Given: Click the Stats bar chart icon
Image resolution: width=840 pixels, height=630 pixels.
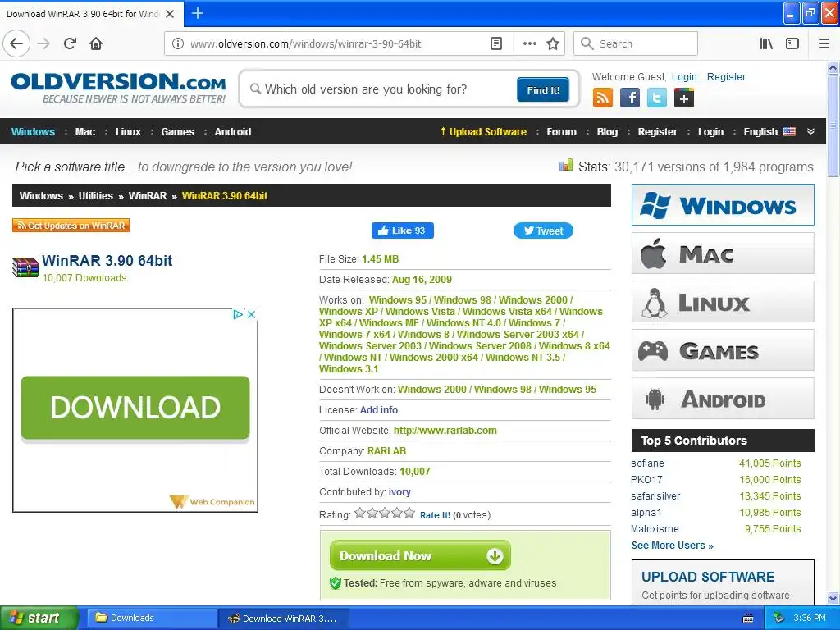Looking at the screenshot, I should (566, 166).
